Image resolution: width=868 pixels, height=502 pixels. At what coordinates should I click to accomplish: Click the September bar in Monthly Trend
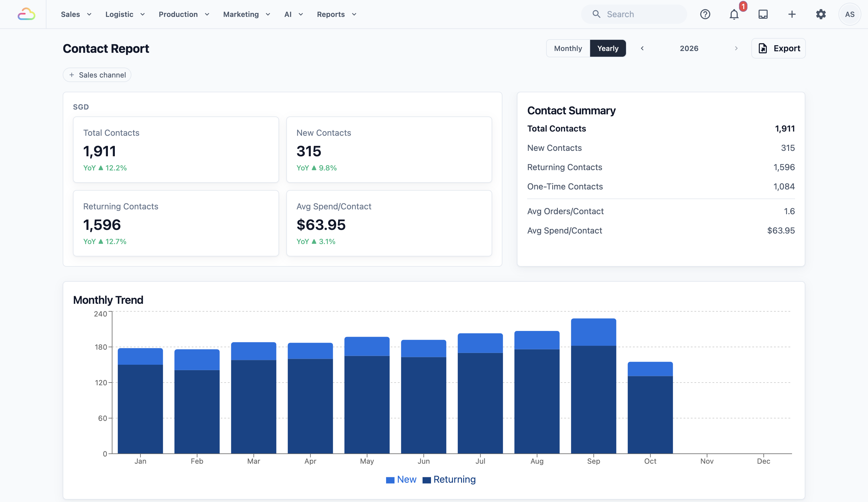[593, 386]
